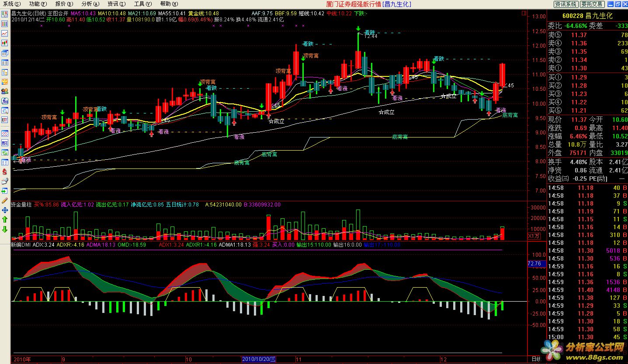Open the 分析(A) menu
The image size is (628, 364).
click(x=90, y=4)
